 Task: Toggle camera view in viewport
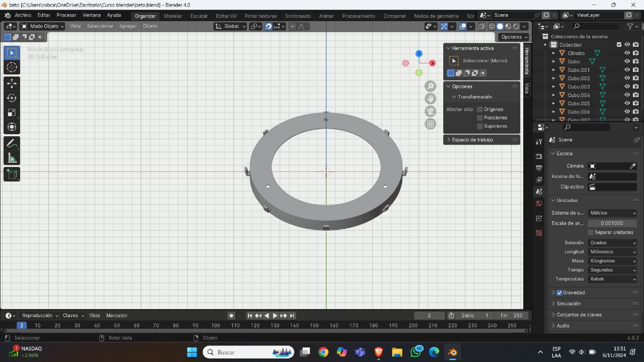click(430, 111)
